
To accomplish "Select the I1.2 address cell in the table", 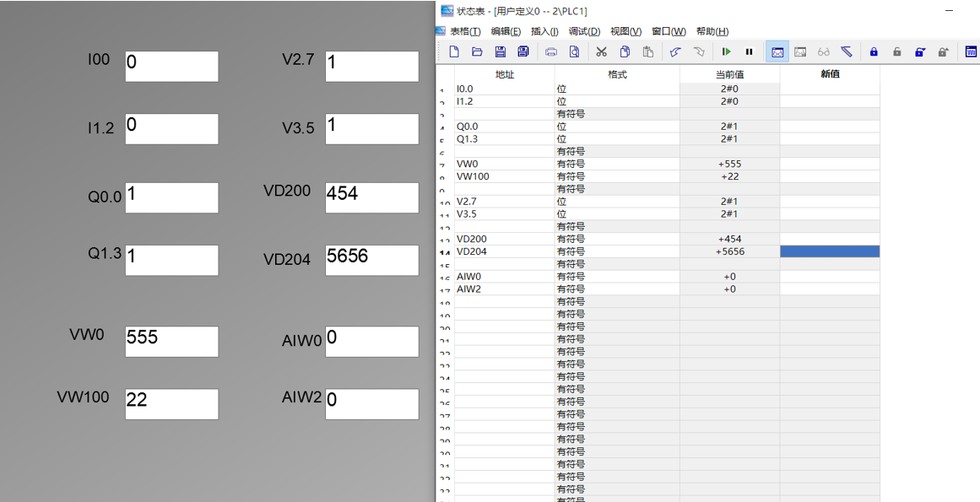I will [505, 101].
